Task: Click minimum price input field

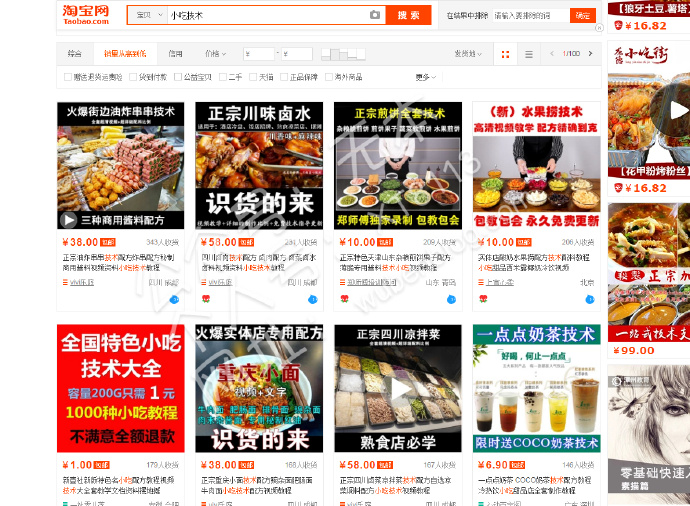Action: (x=259, y=54)
